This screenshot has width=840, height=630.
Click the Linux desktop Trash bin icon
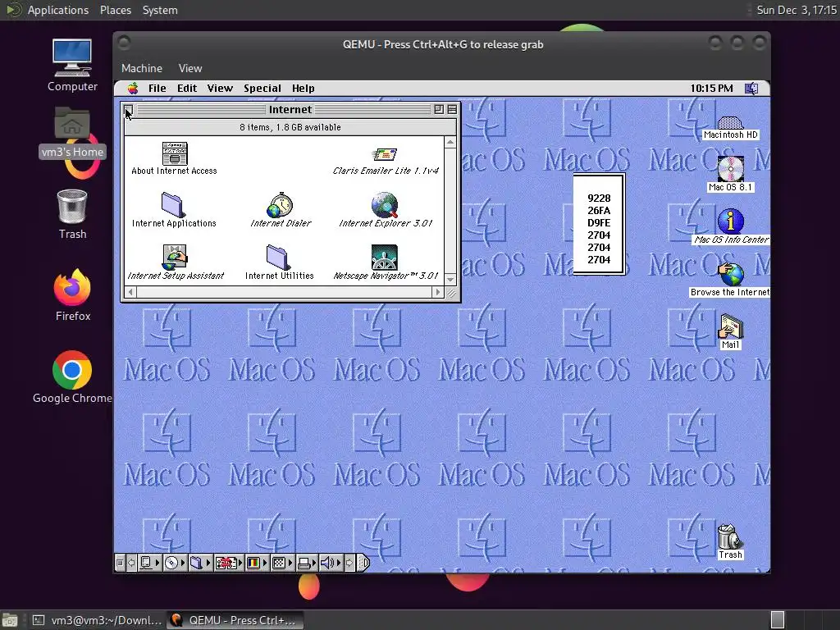[x=72, y=206]
